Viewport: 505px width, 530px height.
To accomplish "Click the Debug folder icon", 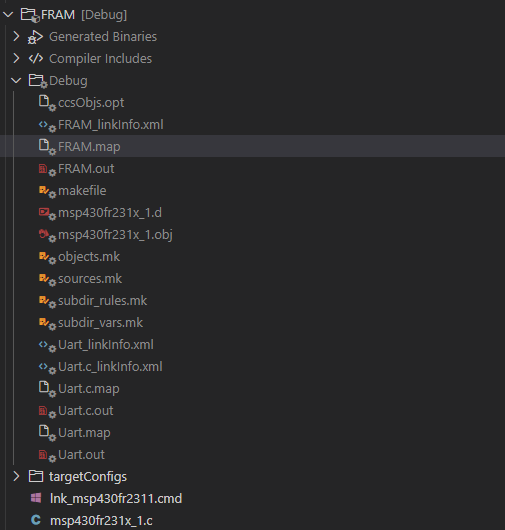I will tap(38, 81).
